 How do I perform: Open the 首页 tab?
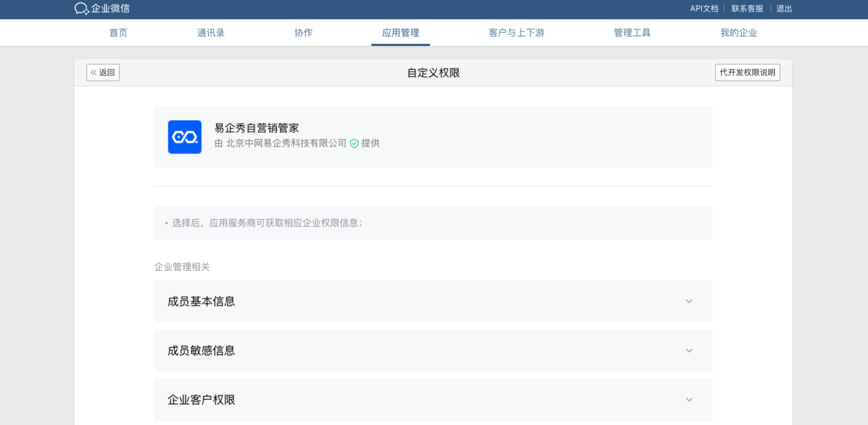point(118,33)
